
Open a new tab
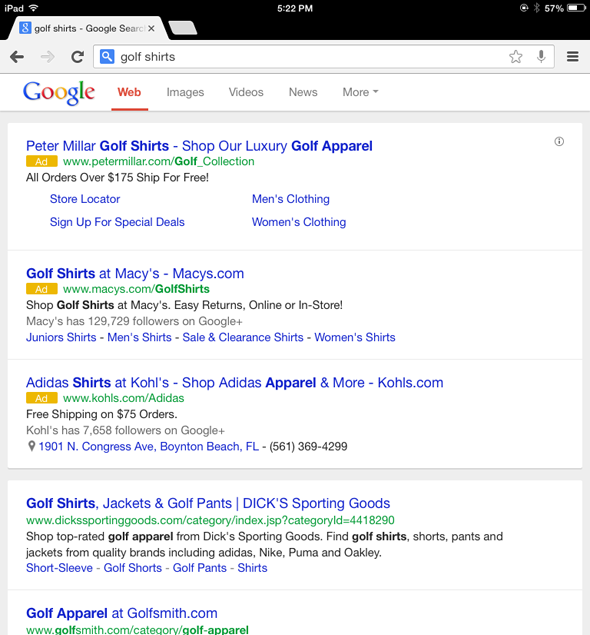tap(183, 28)
